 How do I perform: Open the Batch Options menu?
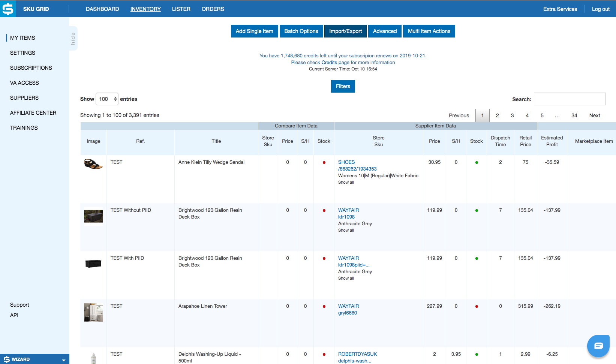coord(301,31)
